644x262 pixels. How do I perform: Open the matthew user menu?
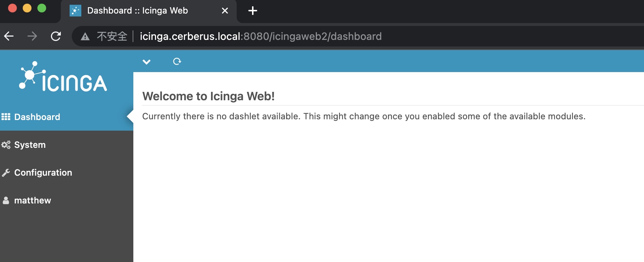tap(67, 200)
